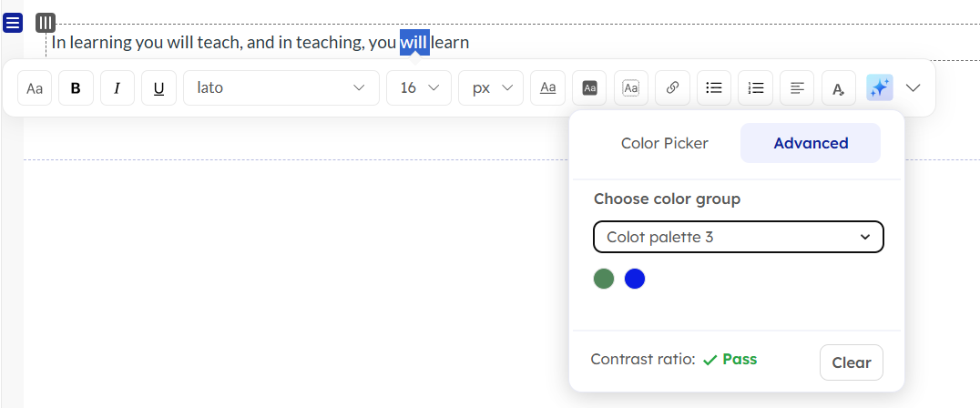Pick the blue color swatch
The height and width of the screenshot is (408, 980).
pos(635,279)
